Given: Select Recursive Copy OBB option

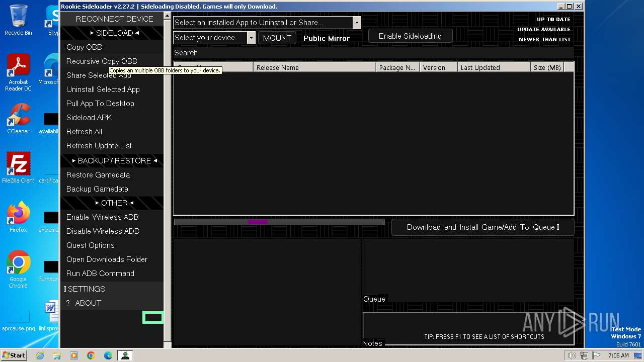Looking at the screenshot, I should click(112, 61).
